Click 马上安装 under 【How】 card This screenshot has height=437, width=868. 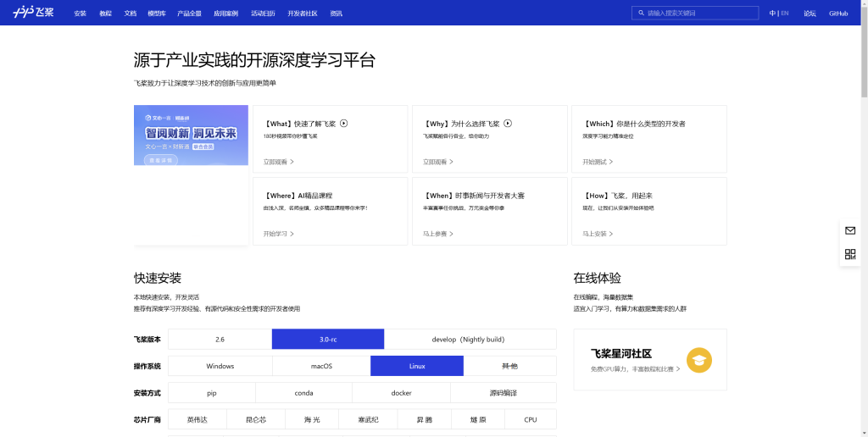click(x=598, y=234)
